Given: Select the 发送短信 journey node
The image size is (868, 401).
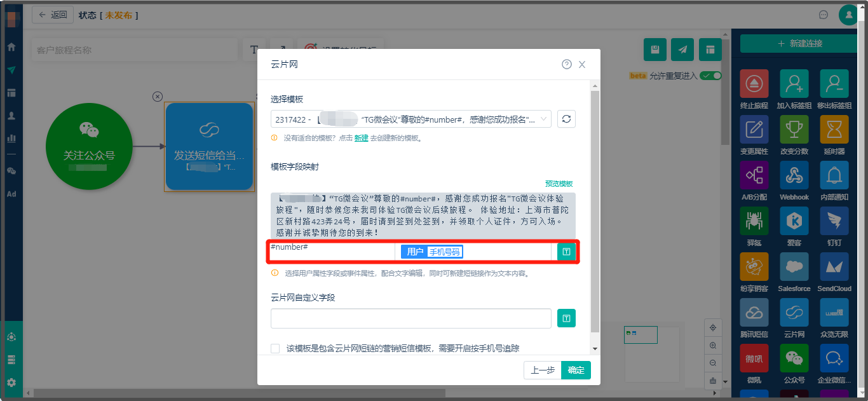Looking at the screenshot, I should [209, 147].
